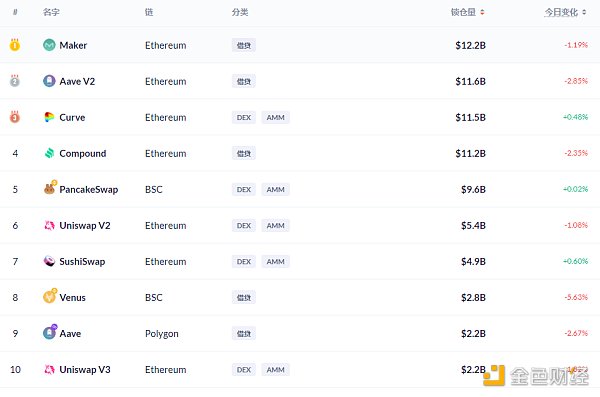Image resolution: width=600 pixels, height=397 pixels.
Task: Click the PancakeSwap bunny logo icon
Action: [50, 188]
